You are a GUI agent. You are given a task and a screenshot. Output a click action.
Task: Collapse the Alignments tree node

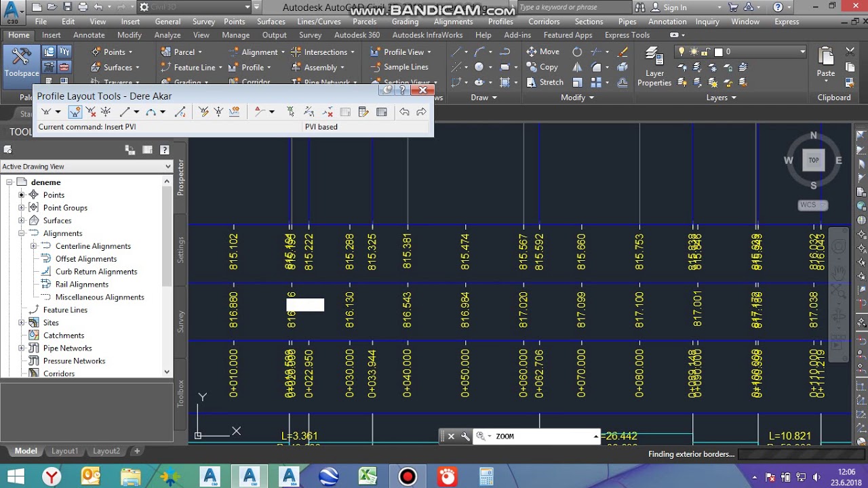22,233
